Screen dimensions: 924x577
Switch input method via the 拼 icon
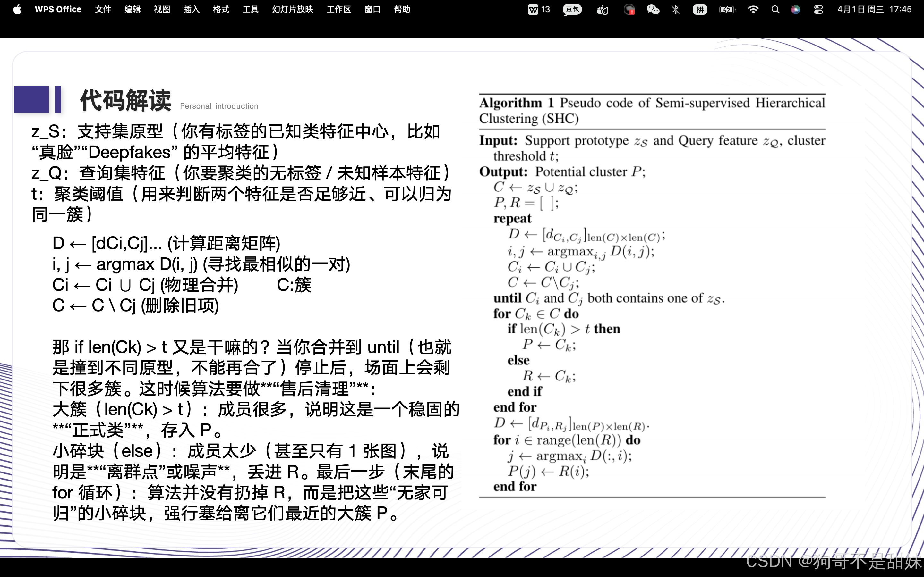(699, 10)
